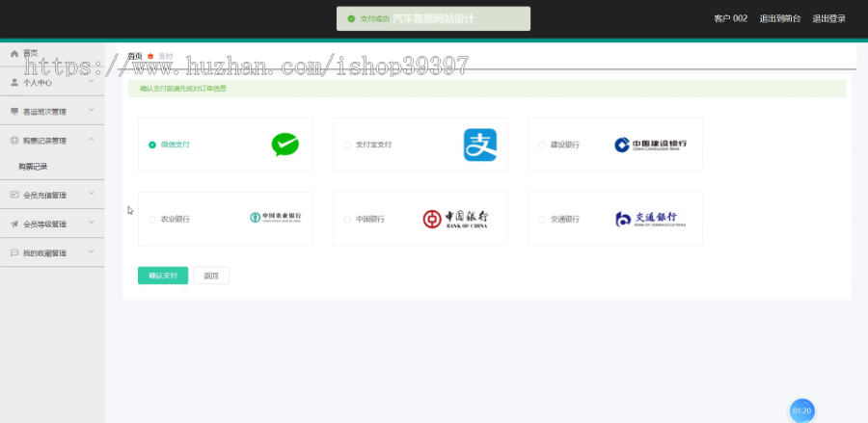Select the 微信支付 radio button
The width and height of the screenshot is (868, 423).
152,145
